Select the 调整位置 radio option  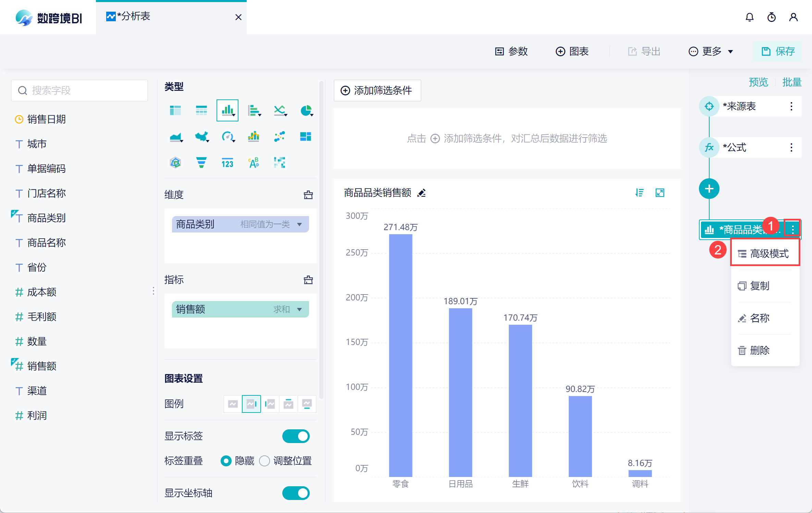tap(264, 461)
